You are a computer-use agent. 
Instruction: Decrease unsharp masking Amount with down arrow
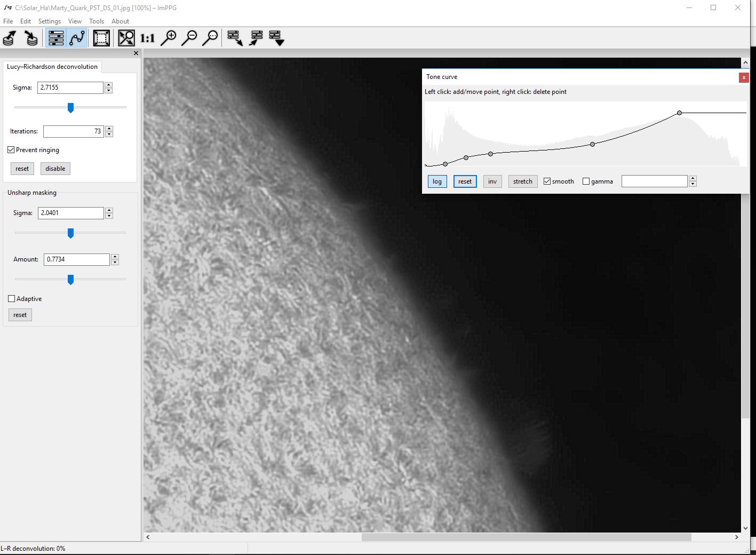[115, 263]
